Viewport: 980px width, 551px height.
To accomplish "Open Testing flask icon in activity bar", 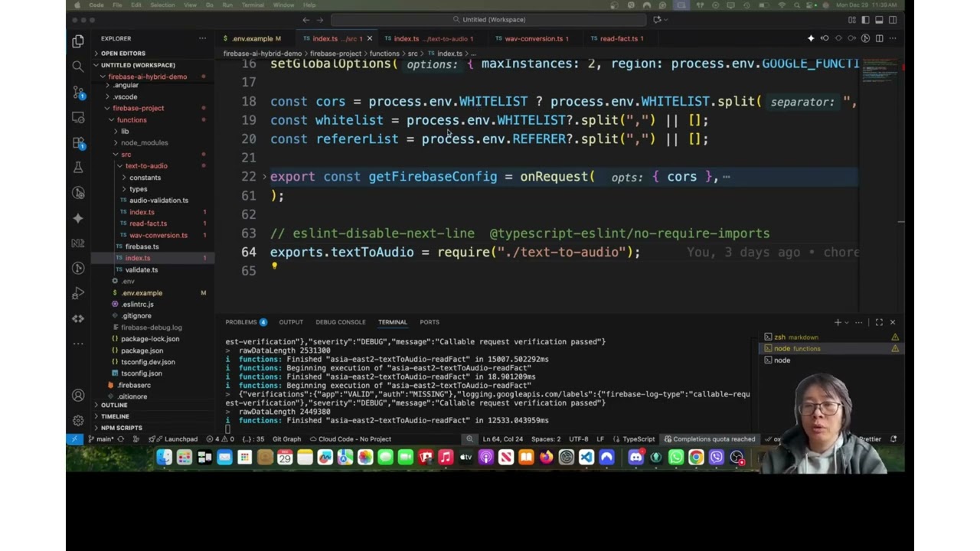I will [x=78, y=168].
